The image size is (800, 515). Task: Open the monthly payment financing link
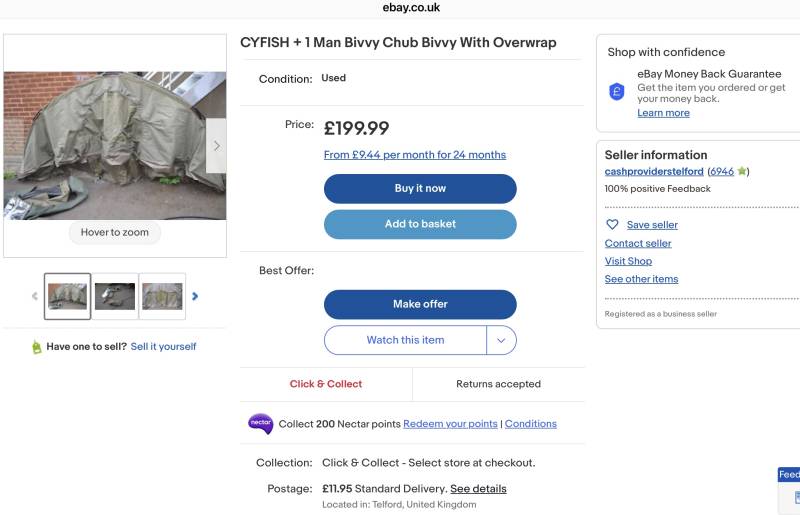tap(415, 155)
